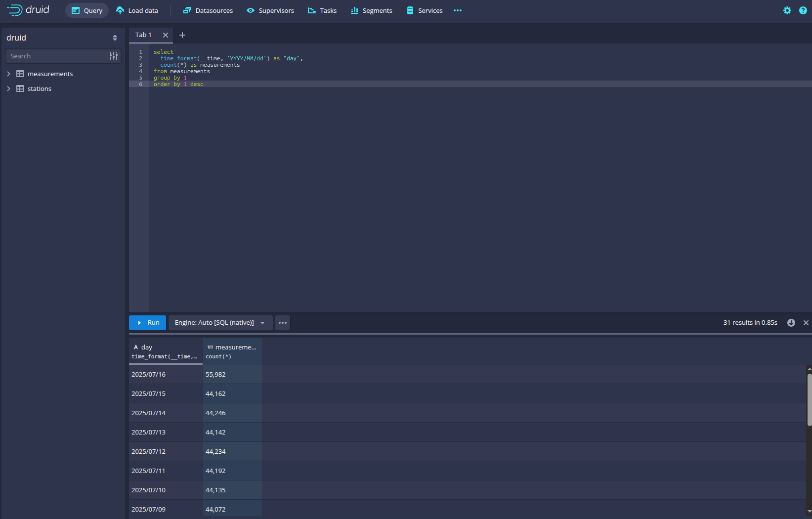Open the more options ellipsis in top navigation

(x=458, y=10)
